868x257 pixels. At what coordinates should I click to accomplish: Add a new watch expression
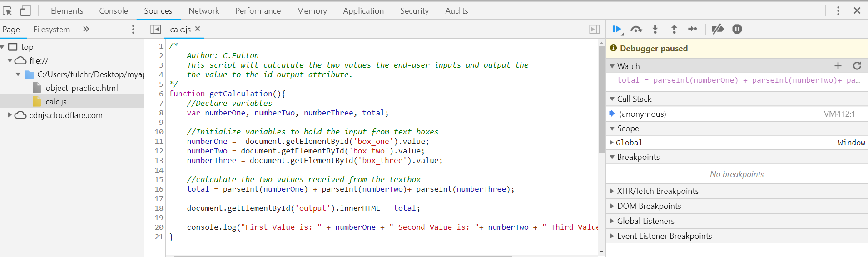[838, 66]
